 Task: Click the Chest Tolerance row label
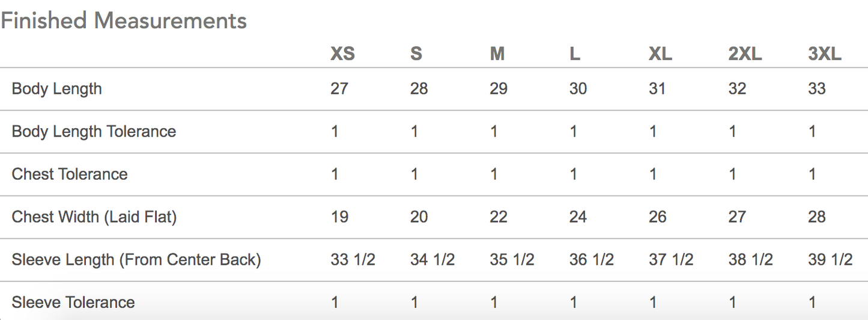click(70, 174)
